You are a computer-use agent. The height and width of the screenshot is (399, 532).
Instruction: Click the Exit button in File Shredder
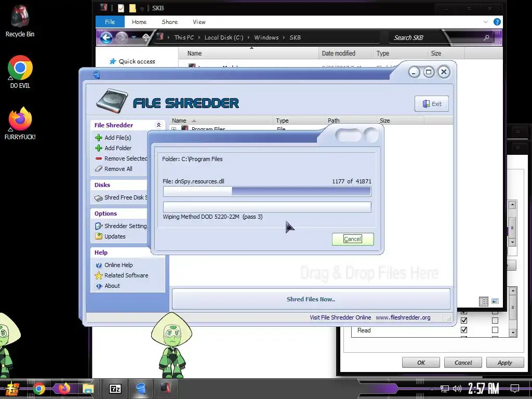[432, 104]
